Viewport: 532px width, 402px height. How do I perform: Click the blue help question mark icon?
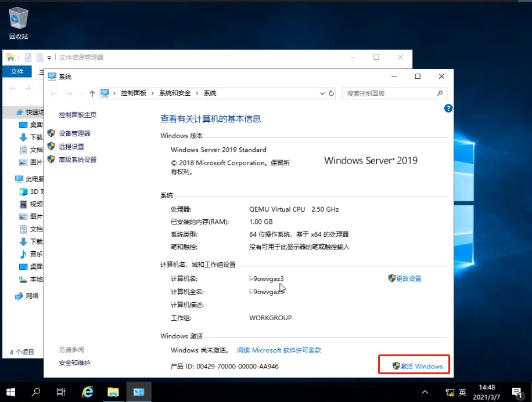[448, 108]
